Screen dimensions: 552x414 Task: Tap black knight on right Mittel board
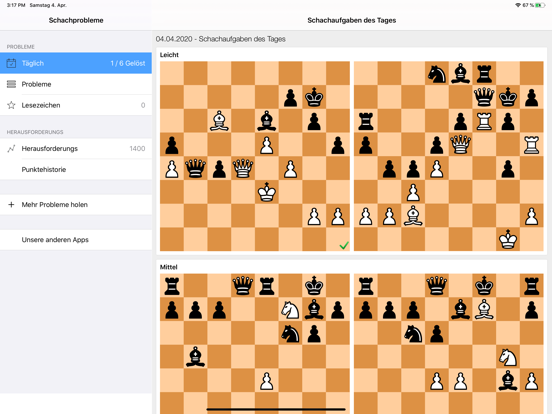(413, 334)
